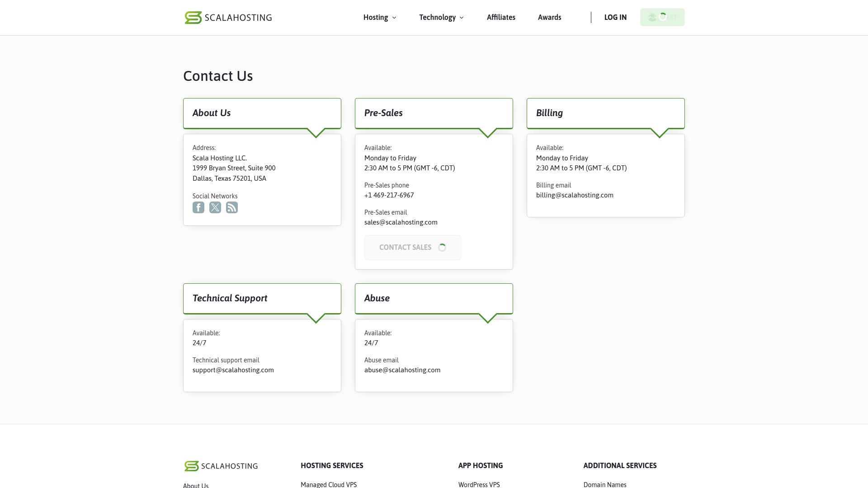Viewport: 868px width, 488px height.
Task: Email support@scalahosting.com
Action: tap(233, 370)
